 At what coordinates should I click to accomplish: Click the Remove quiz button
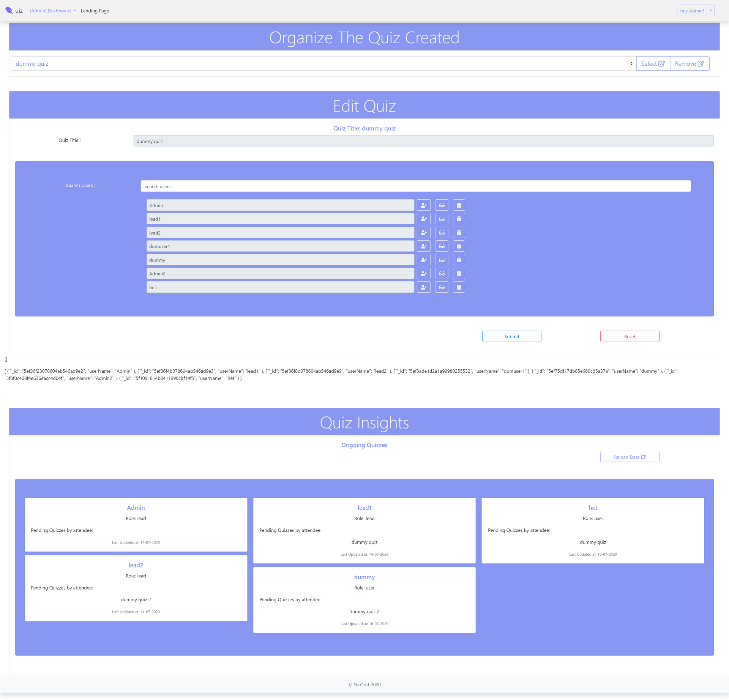pyautogui.click(x=690, y=64)
